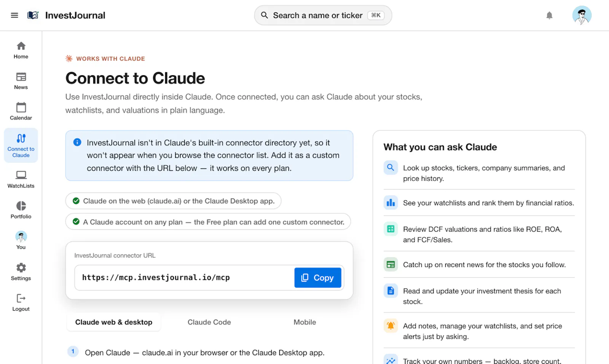This screenshot has height=364, width=609.
Task: Click alert bell icon beside Add notes item
Action: (391, 326)
